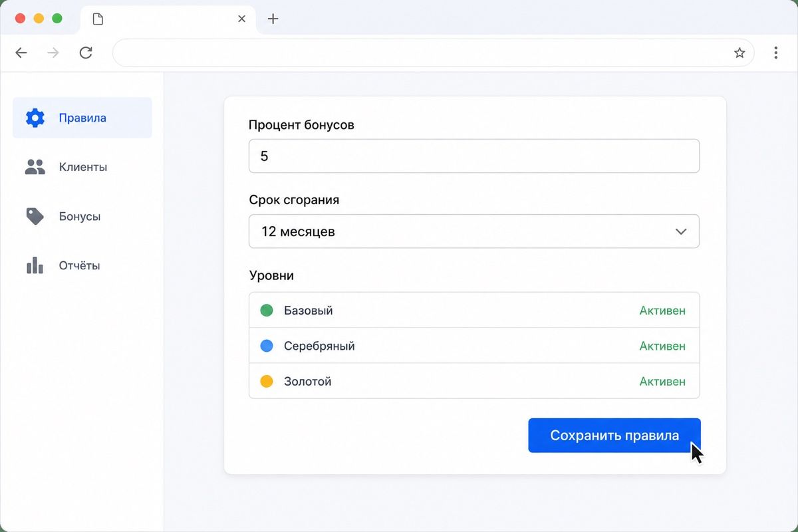798x532 pixels.
Task: Select the Правила sidebar label
Action: 82,118
